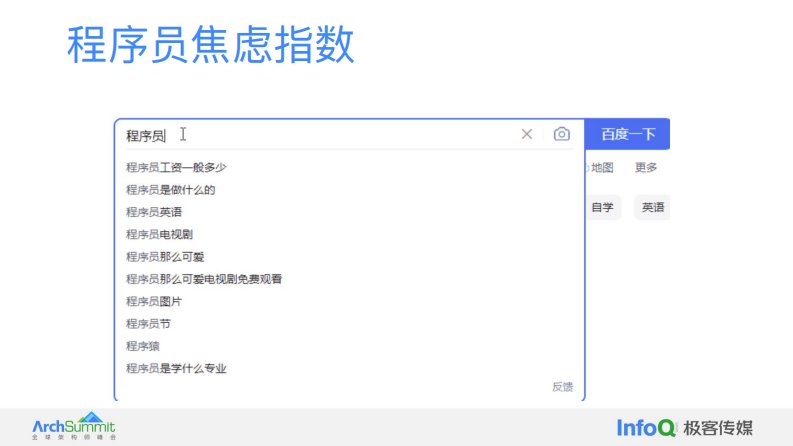Select suggestion 程序员那么可爱电视剧免费观看
The image size is (793, 446).
203,279
